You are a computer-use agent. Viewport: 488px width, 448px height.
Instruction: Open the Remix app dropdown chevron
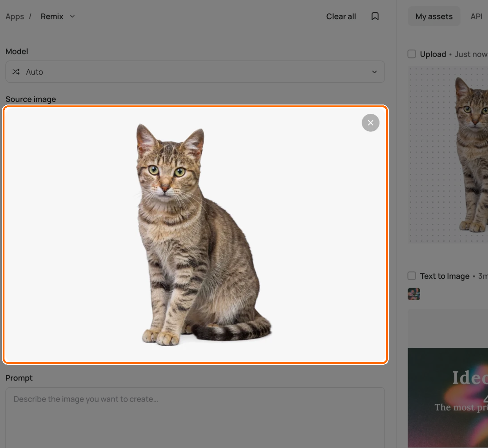click(x=72, y=17)
